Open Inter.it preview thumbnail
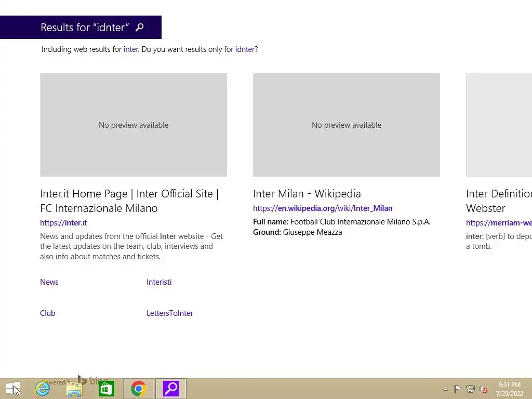This screenshot has height=399, width=532. tap(134, 125)
